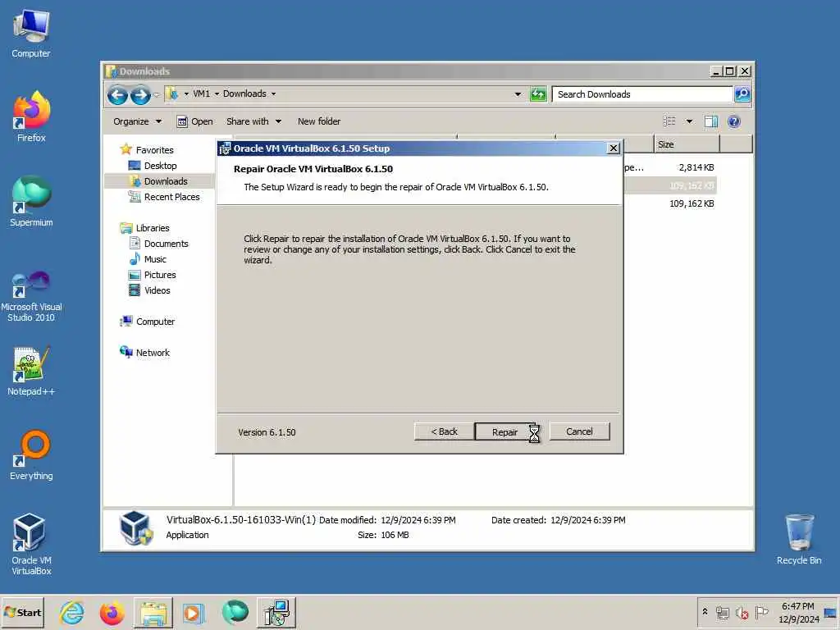Select Libraries in the navigation pane
The image size is (840, 630).
point(152,228)
